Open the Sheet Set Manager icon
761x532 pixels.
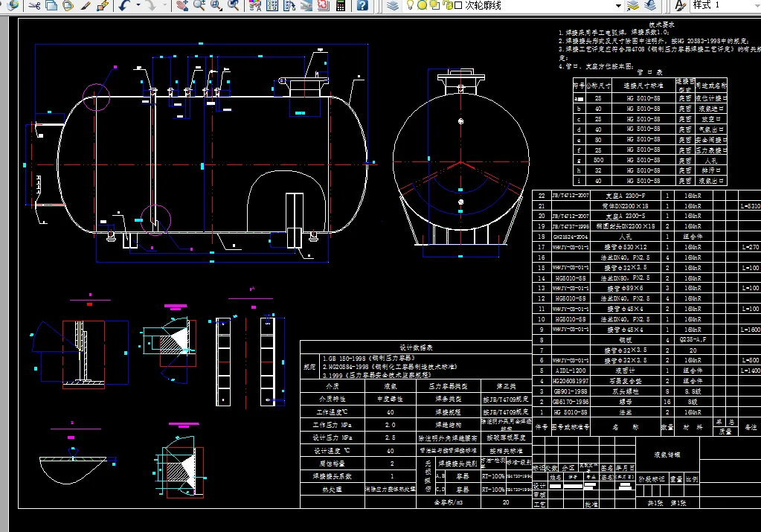(x=306, y=5)
